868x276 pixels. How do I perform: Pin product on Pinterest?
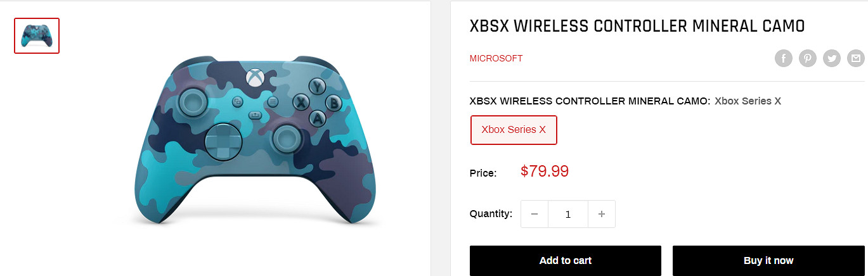point(808,59)
